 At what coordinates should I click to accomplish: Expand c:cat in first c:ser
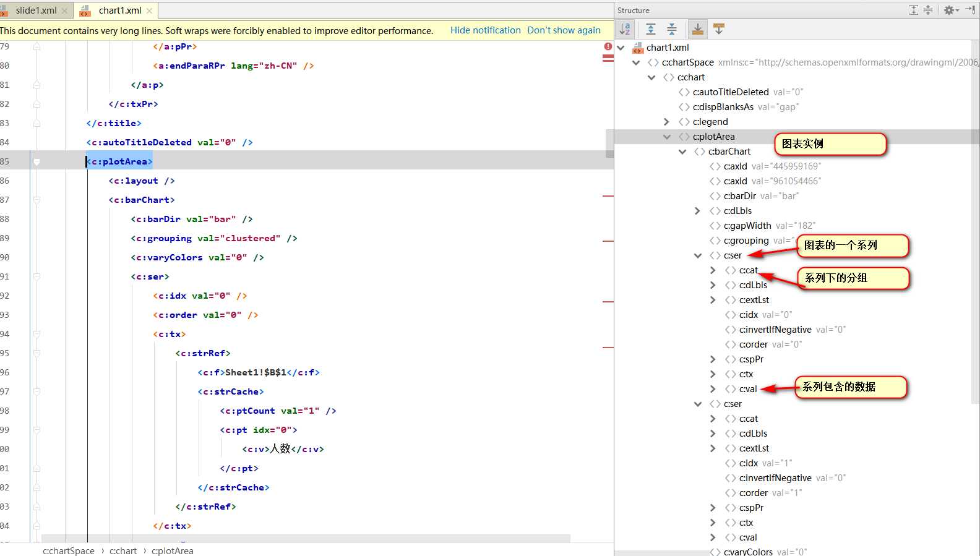[x=713, y=270]
